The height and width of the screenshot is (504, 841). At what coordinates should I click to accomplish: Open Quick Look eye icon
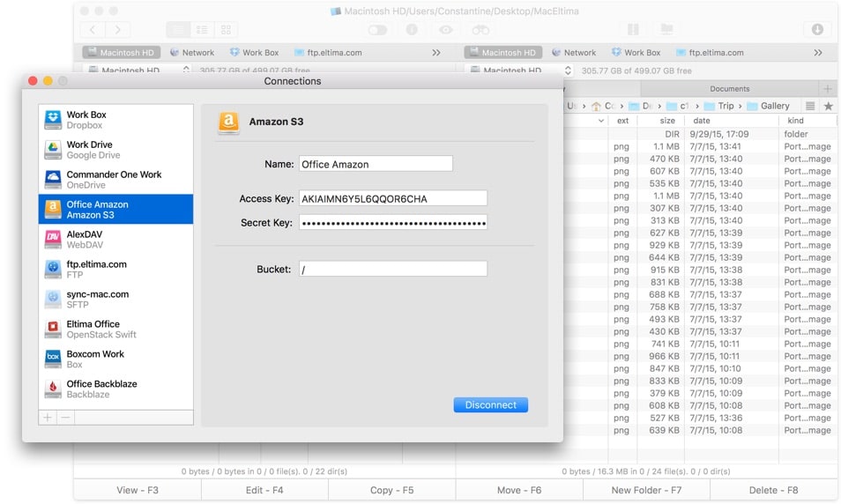click(x=446, y=29)
